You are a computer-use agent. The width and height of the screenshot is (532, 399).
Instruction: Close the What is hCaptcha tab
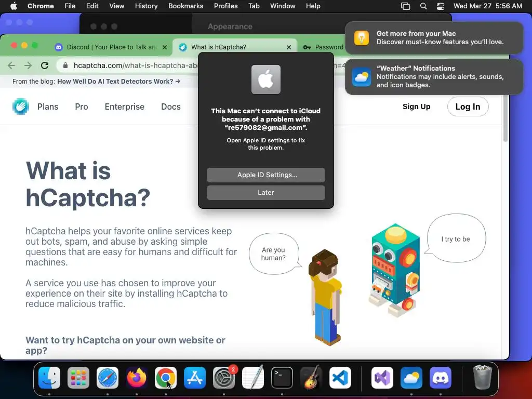[289, 47]
